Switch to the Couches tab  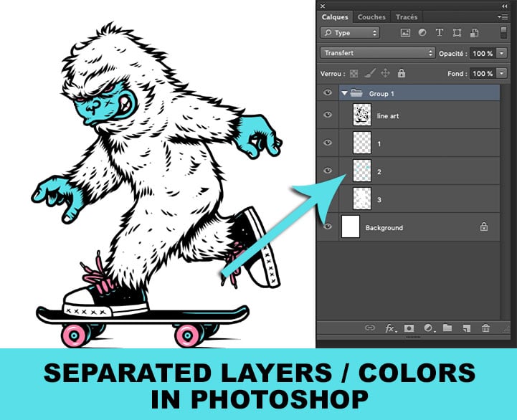click(x=371, y=16)
